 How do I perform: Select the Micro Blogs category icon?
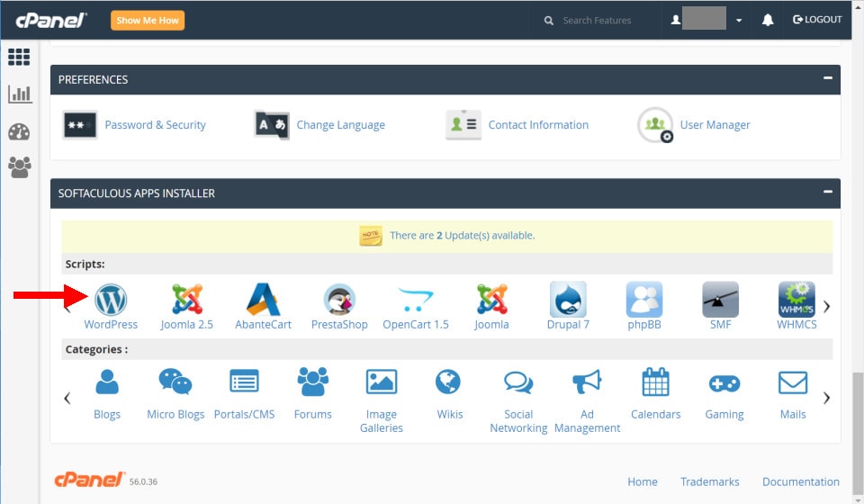pos(175,382)
